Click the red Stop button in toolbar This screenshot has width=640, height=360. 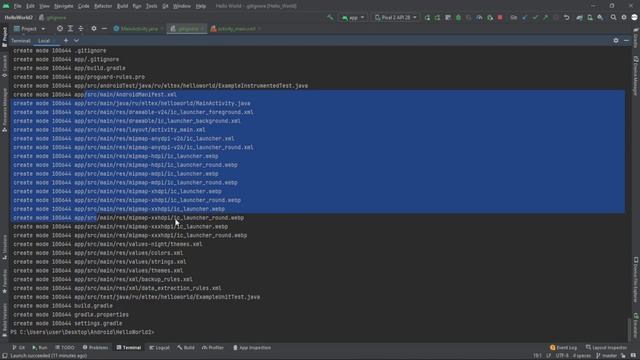click(500, 18)
